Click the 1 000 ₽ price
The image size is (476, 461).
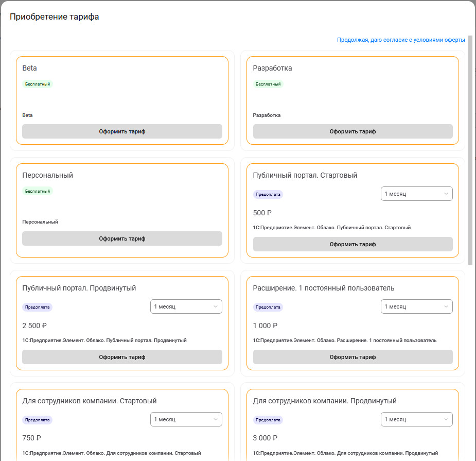click(x=265, y=326)
